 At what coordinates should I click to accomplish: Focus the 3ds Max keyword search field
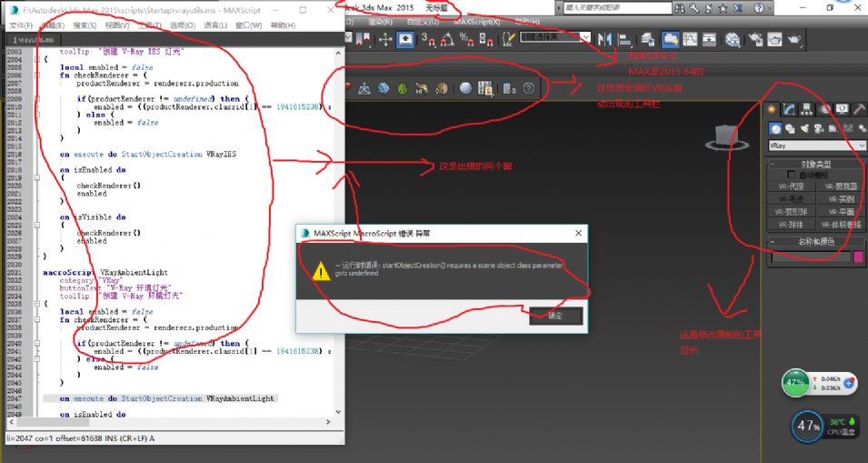616,8
